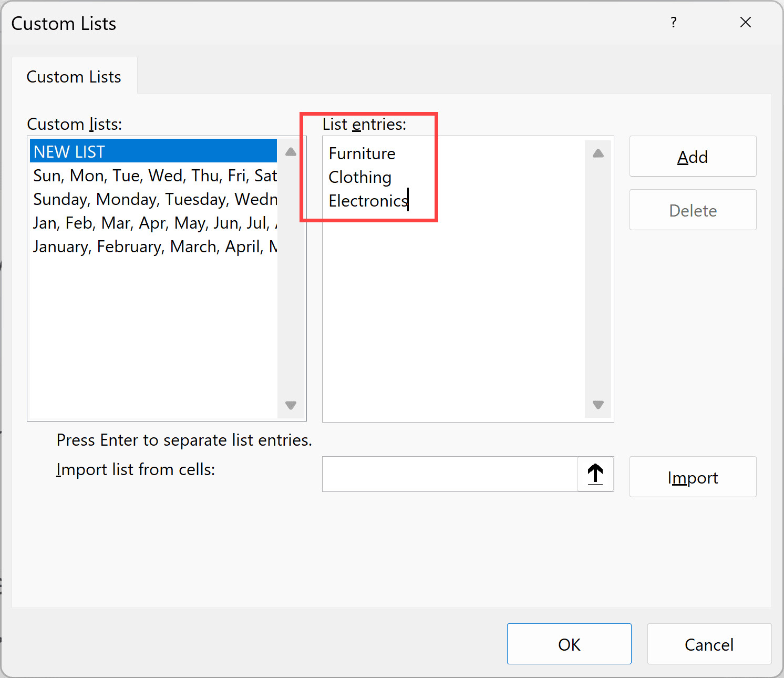
Task: Click the Help question mark icon
Action: (x=673, y=23)
